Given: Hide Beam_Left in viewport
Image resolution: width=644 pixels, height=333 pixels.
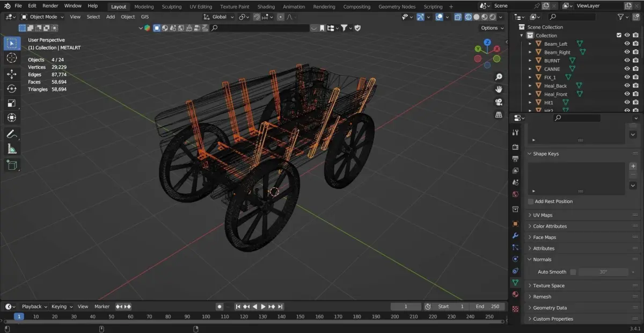Looking at the screenshot, I should [x=627, y=44].
